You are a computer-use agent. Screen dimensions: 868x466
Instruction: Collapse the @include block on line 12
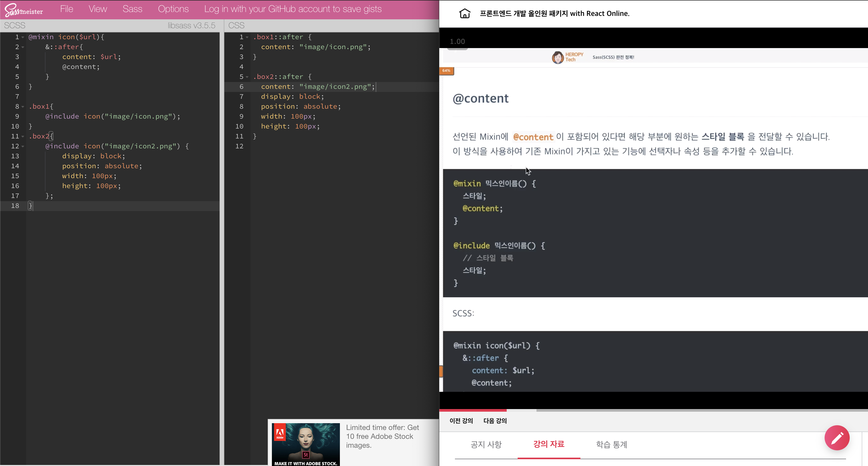(23, 147)
